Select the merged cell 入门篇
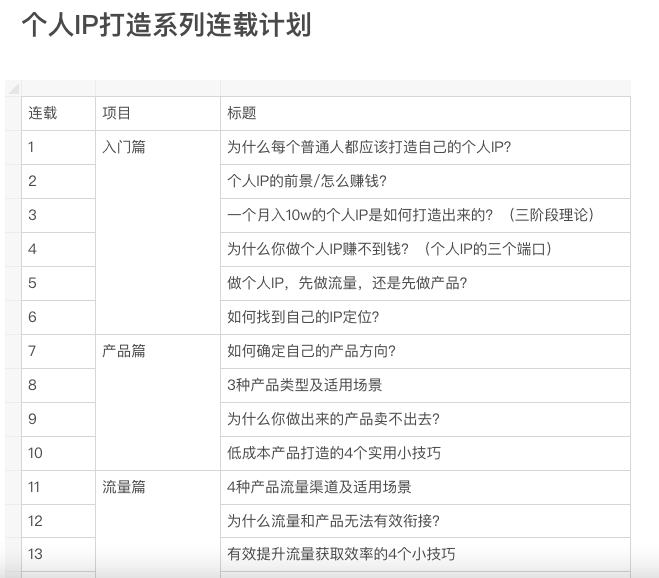The width and height of the screenshot is (659, 578). click(158, 232)
